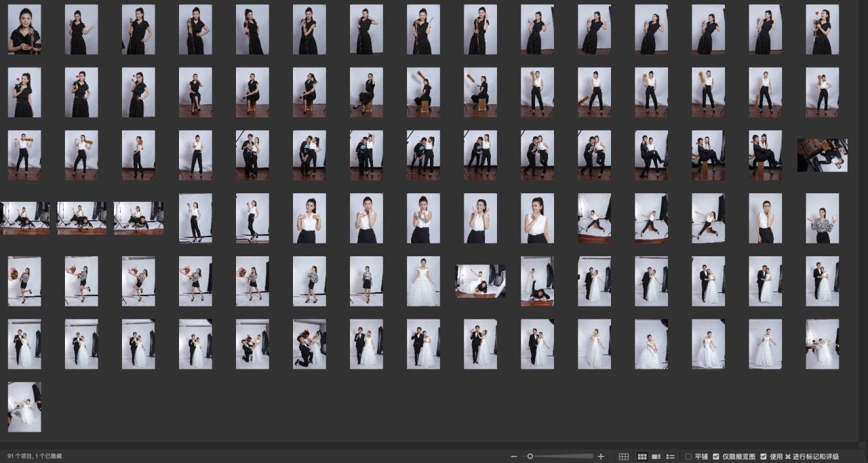Click the plus icon to enlarge thumbnails
This screenshot has width=868, height=463.
coord(601,457)
